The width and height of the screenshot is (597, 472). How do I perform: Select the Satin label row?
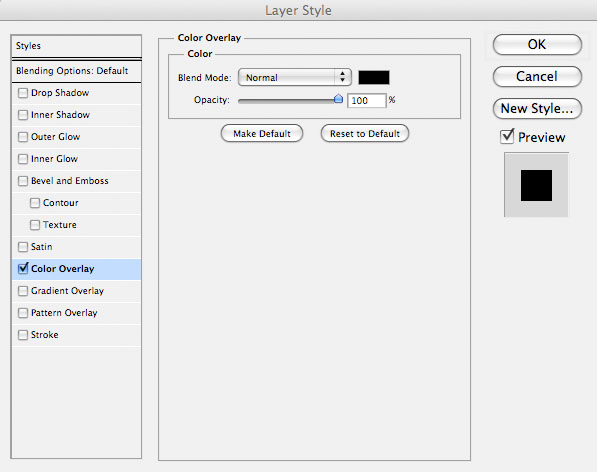point(77,247)
